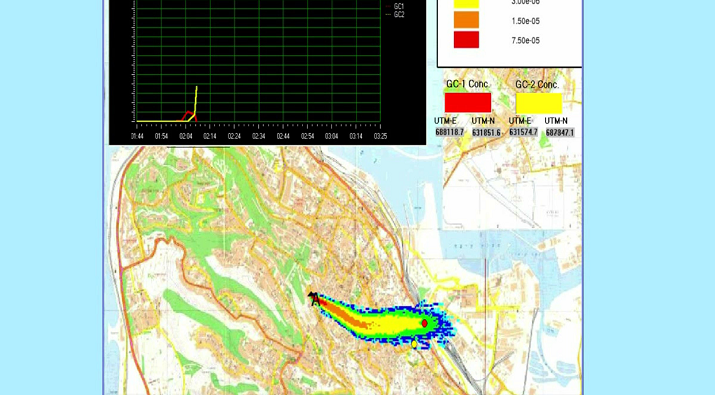Click the red GC-1 Conc. indicator box
The image size is (715, 395).
(x=468, y=103)
